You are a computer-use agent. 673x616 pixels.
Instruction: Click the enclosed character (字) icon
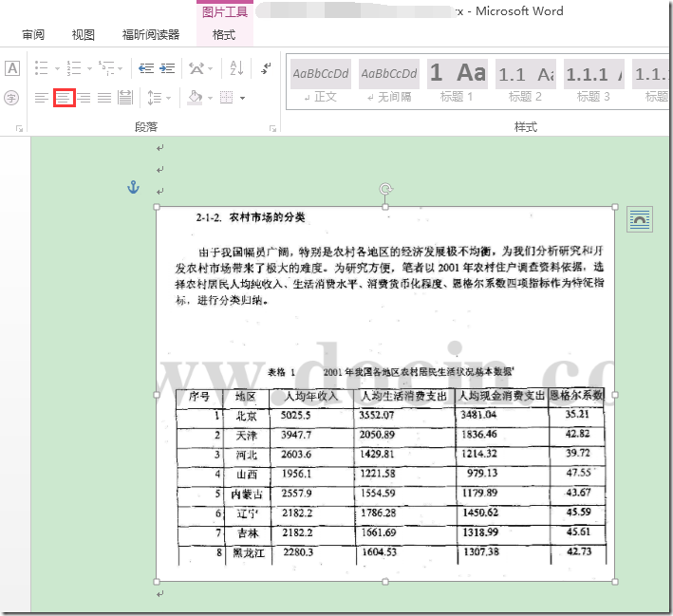[x=11, y=99]
